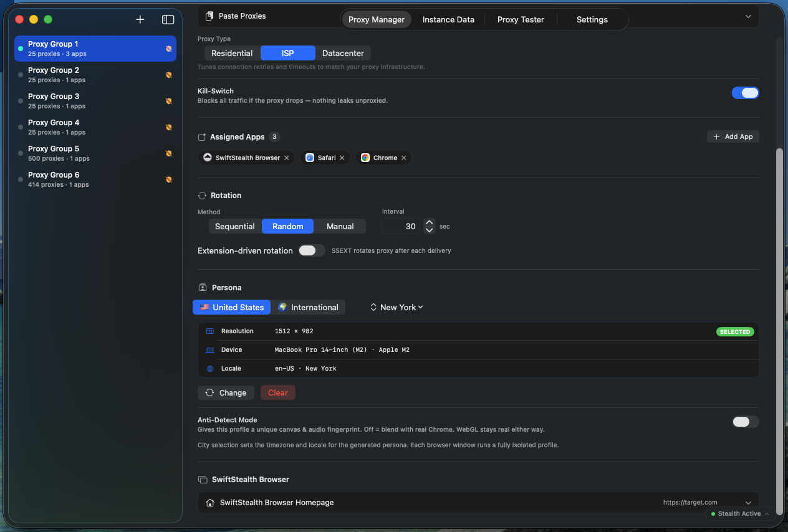Click the SwiftStealth Browser section icon
The width and height of the screenshot is (788, 532).
[203, 480]
